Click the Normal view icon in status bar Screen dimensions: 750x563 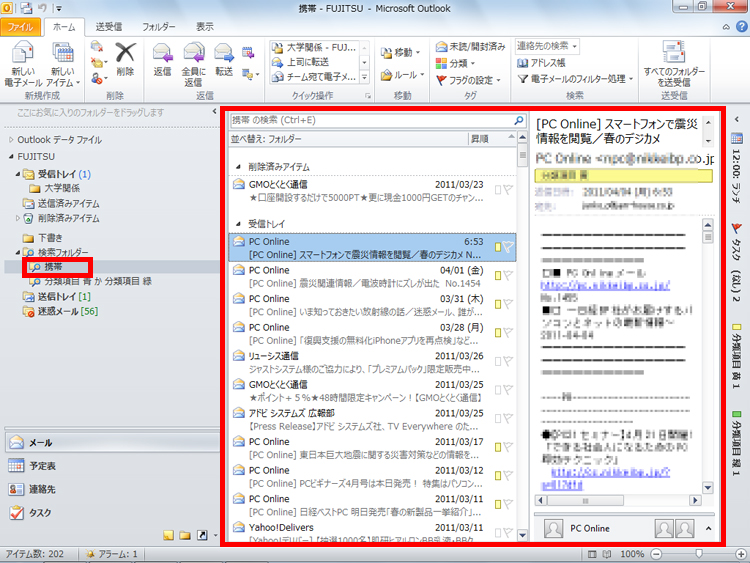[592, 554]
